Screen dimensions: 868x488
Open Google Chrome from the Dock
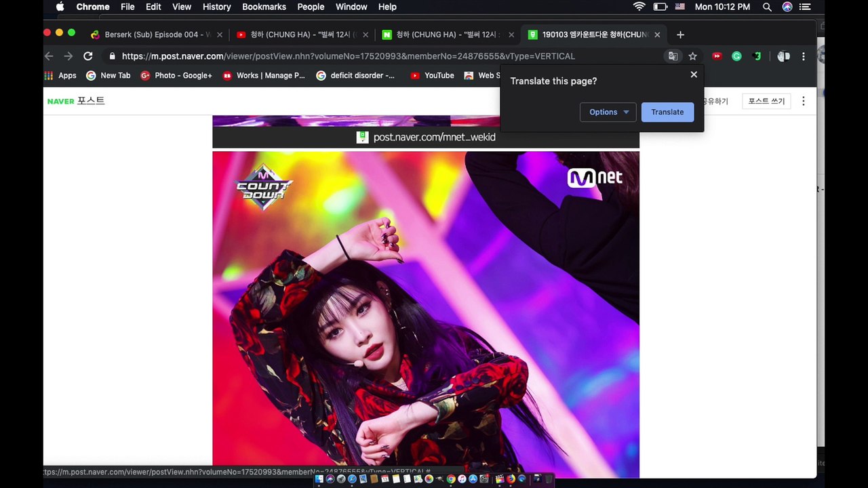pyautogui.click(x=451, y=479)
